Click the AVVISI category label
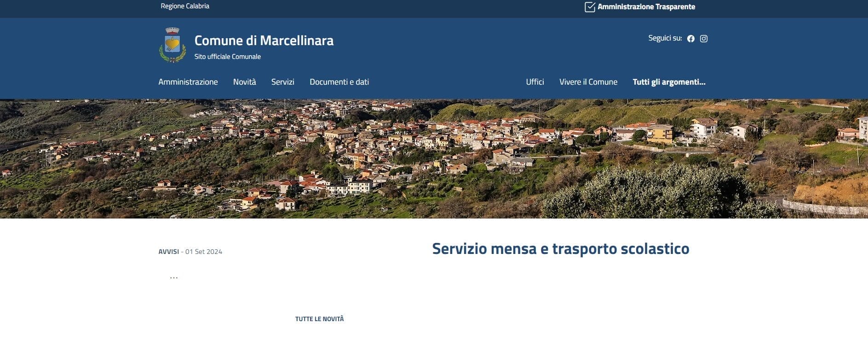Screen dimensions: 868x357 pos(168,252)
